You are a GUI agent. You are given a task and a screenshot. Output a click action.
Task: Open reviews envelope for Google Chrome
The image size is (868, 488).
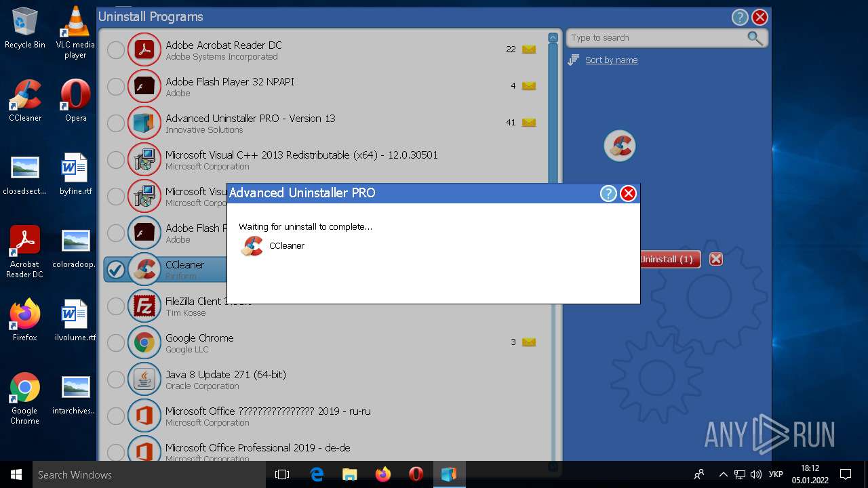tap(529, 342)
